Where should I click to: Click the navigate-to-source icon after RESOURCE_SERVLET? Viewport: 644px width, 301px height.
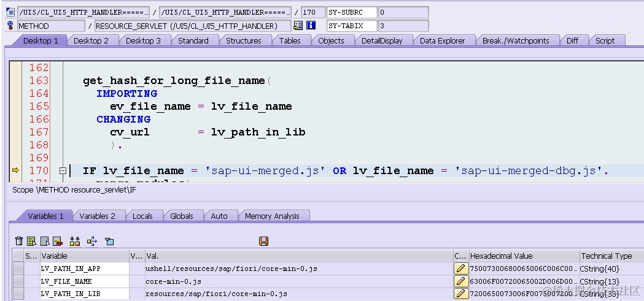(298, 26)
